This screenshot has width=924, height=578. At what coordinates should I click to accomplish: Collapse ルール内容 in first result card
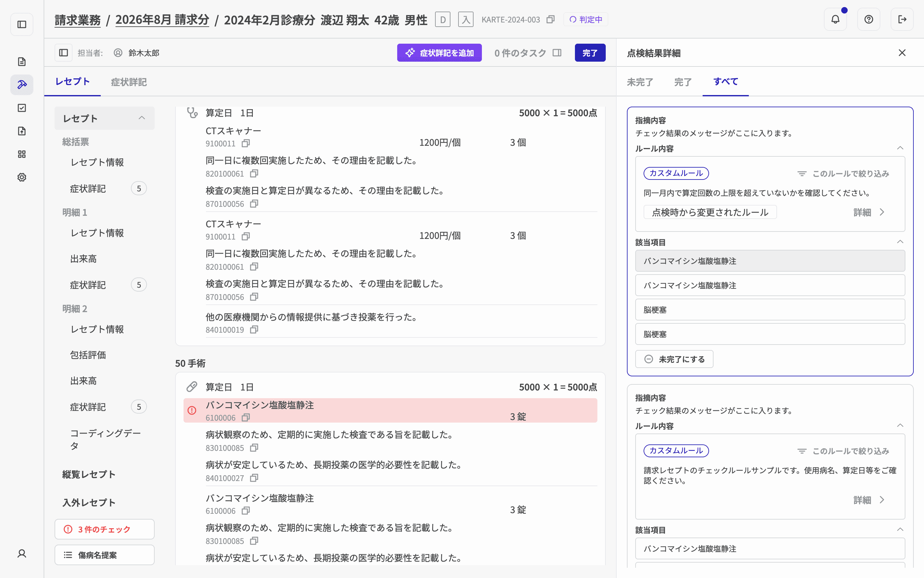click(900, 148)
